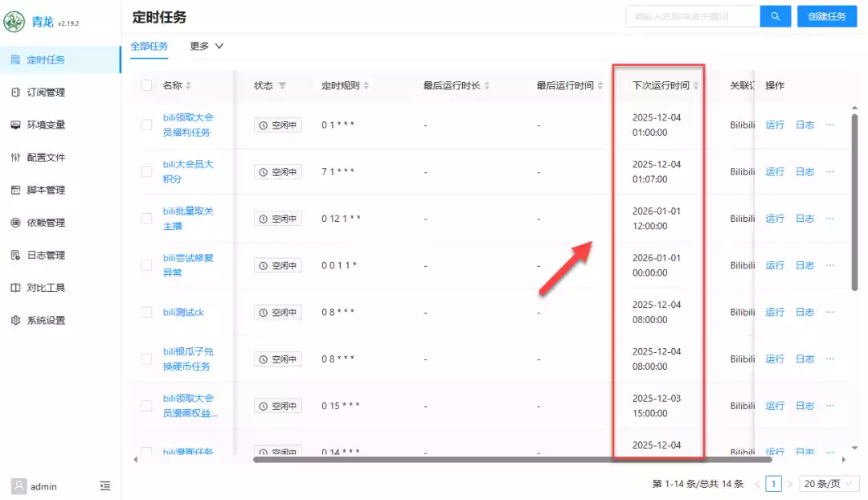The height and width of the screenshot is (500, 868).
Task: Click inside the keyword search input field
Action: (x=693, y=15)
